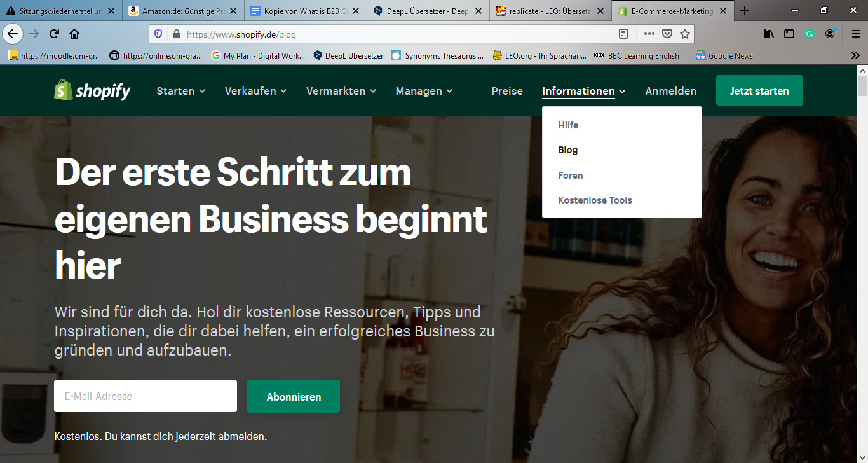Screen dimensions: 868x463
Task: Open the Vermarkten navigation dropdown
Action: [x=341, y=91]
